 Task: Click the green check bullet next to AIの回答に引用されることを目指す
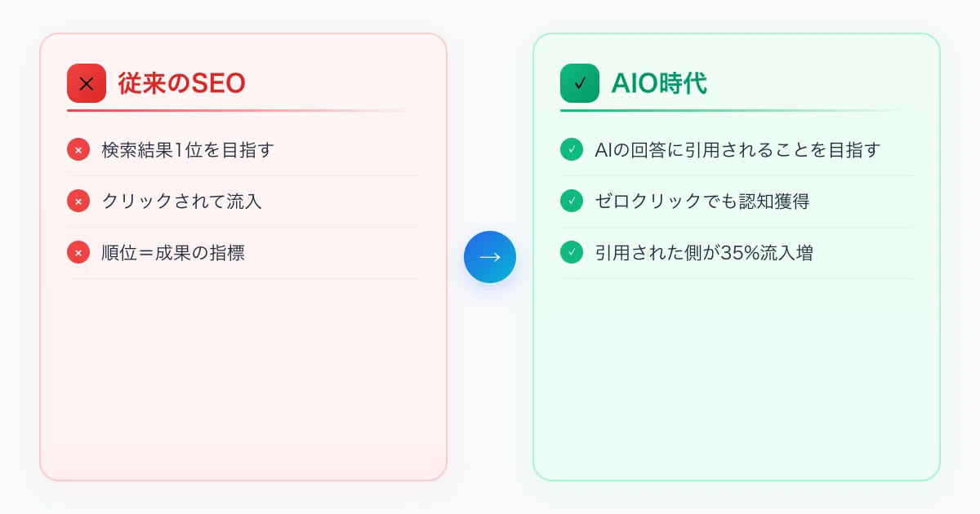[572, 150]
